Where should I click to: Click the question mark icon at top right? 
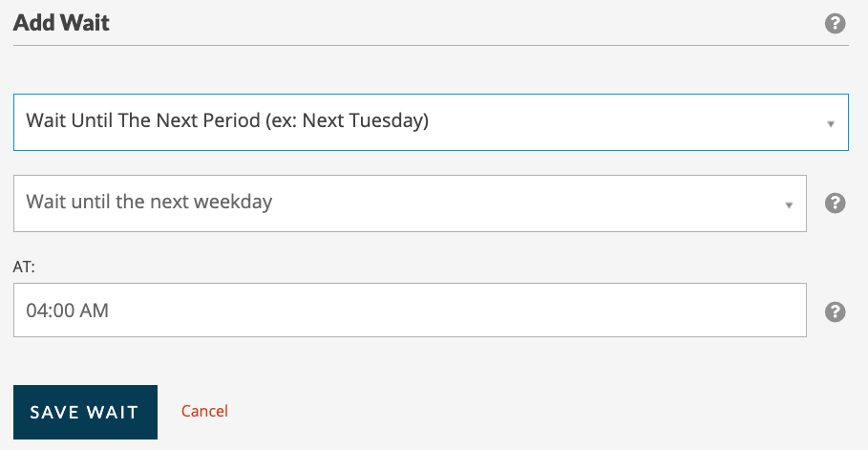(x=835, y=23)
